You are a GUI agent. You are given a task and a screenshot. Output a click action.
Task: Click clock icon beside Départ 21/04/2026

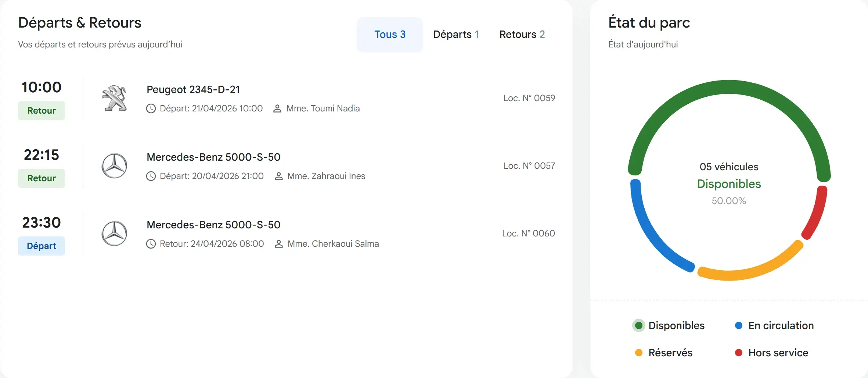pyautogui.click(x=151, y=108)
